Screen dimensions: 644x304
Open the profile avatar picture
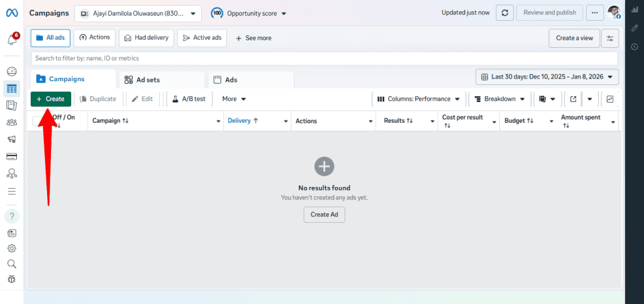(614, 13)
